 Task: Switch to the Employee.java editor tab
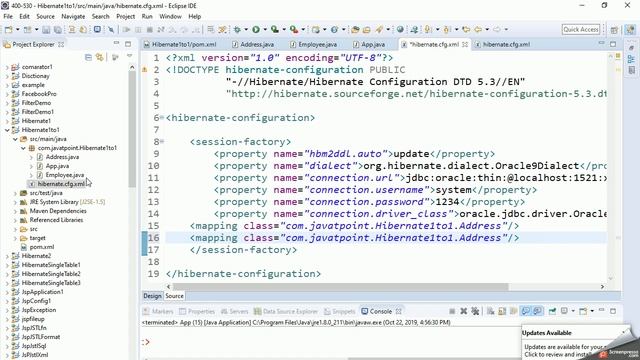tap(313, 44)
